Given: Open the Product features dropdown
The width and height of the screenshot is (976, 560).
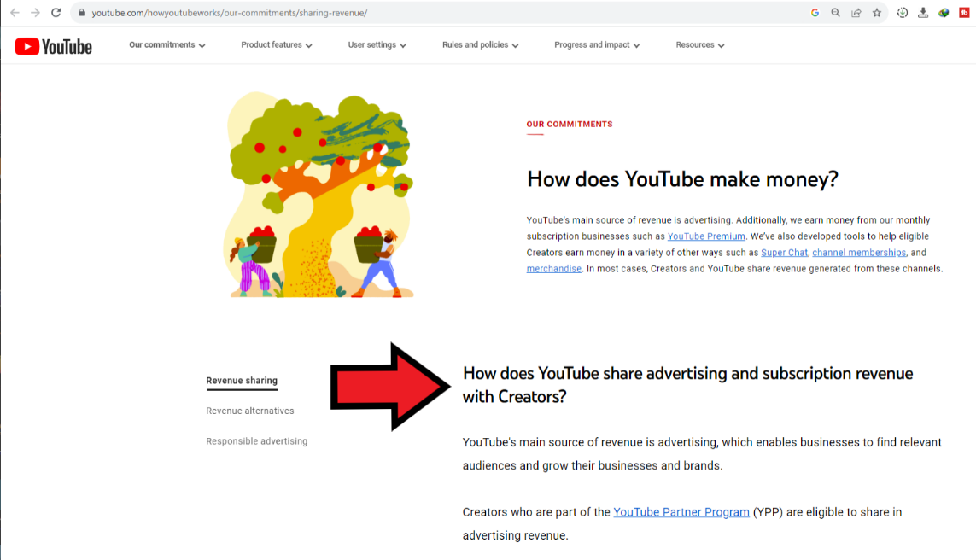Looking at the screenshot, I should point(277,44).
